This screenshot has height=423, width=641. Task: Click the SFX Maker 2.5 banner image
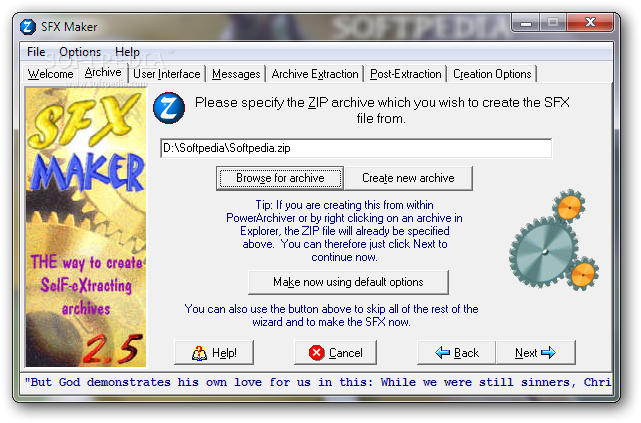click(86, 227)
